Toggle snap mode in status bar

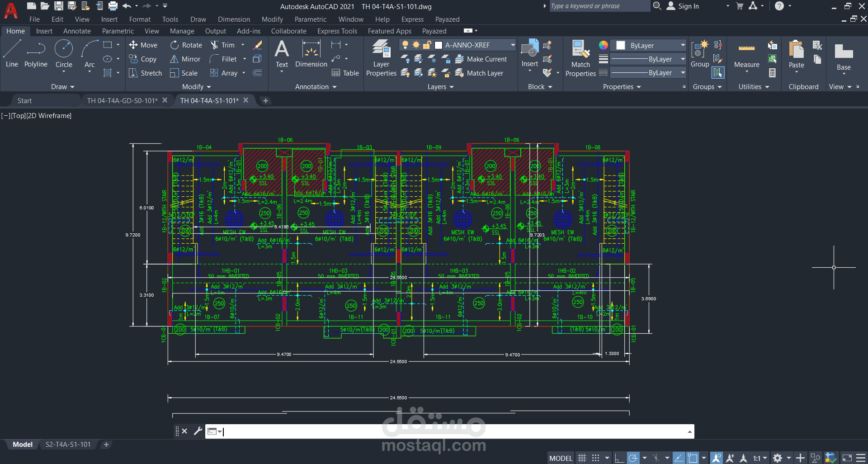point(596,458)
